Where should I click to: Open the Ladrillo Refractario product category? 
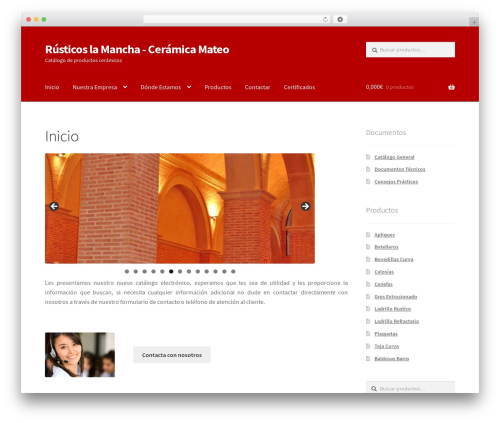click(397, 321)
